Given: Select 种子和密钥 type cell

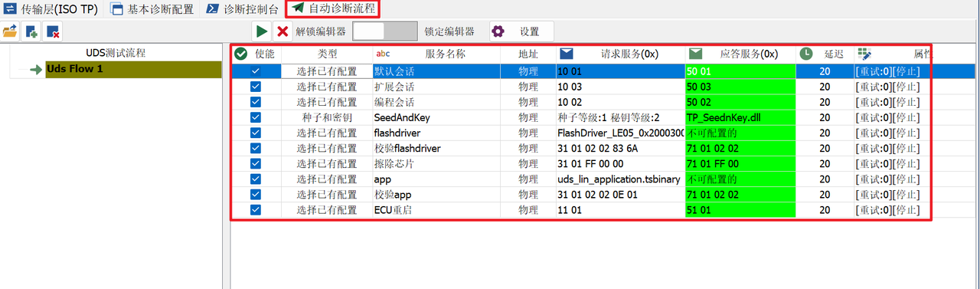Looking at the screenshot, I should [327, 117].
